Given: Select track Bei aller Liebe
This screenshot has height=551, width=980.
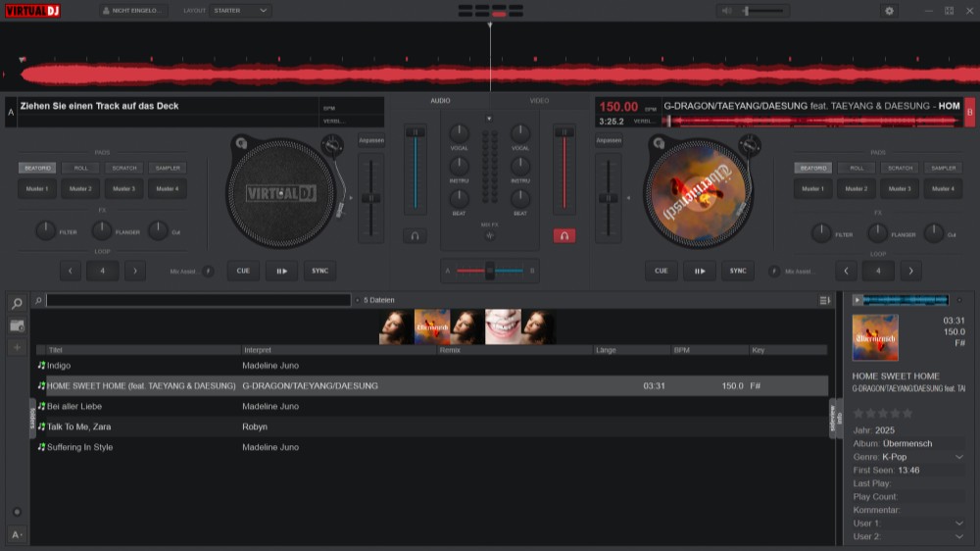Looking at the screenshot, I should coord(431,407).
